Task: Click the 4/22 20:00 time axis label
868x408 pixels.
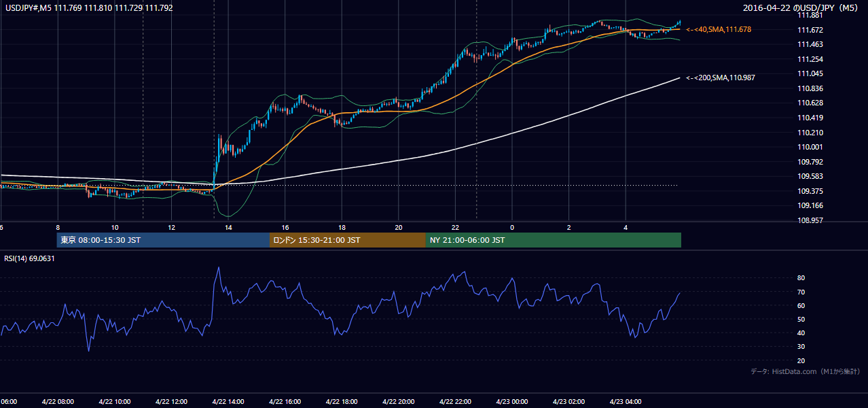Action: tap(398, 401)
